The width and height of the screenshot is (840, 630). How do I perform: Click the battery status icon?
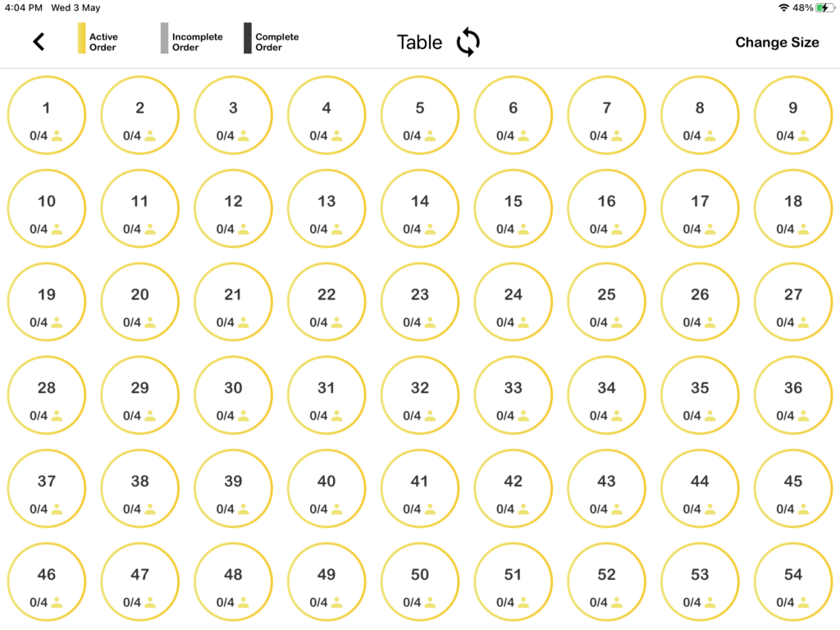(x=824, y=7)
